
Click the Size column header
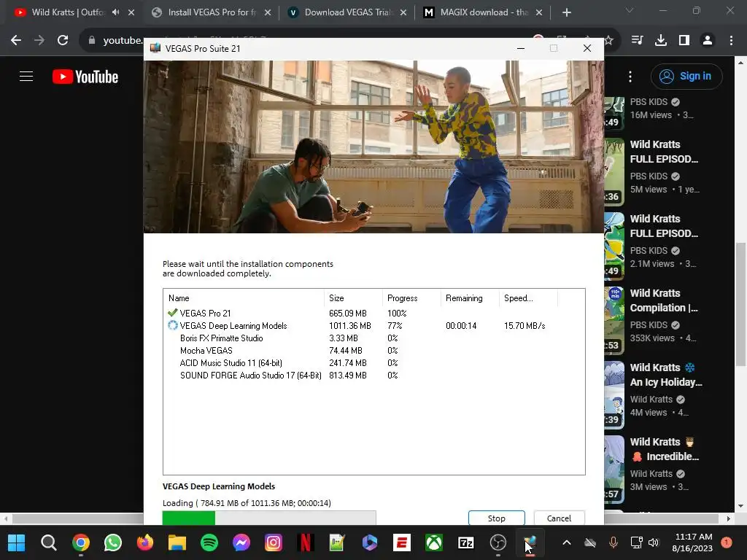tap(353, 298)
